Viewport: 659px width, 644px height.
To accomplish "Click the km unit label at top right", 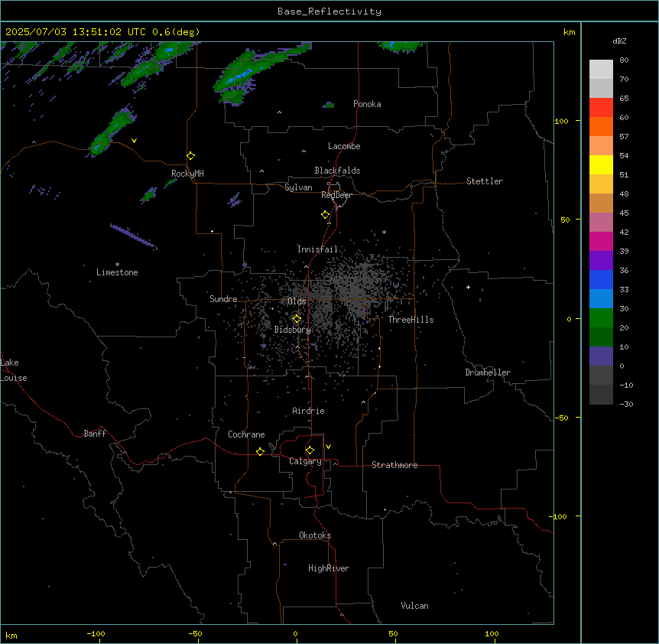I will click(x=569, y=32).
